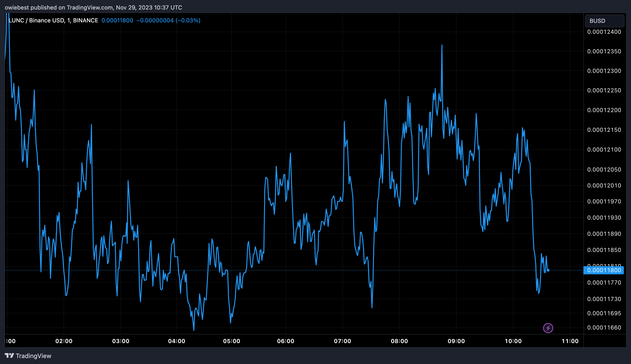Viewport: 631px width, 364px height.
Task: Click the 02:00 time axis label
Action: [x=64, y=341]
